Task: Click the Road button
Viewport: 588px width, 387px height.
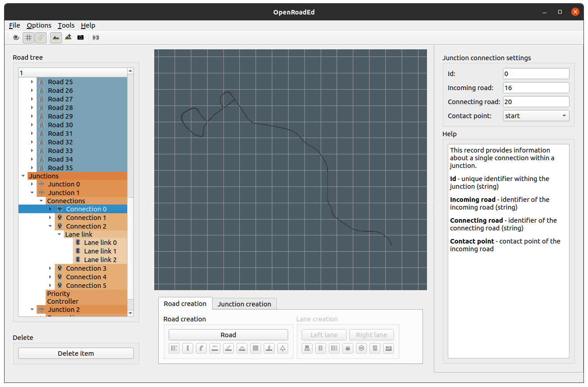Action: point(228,335)
